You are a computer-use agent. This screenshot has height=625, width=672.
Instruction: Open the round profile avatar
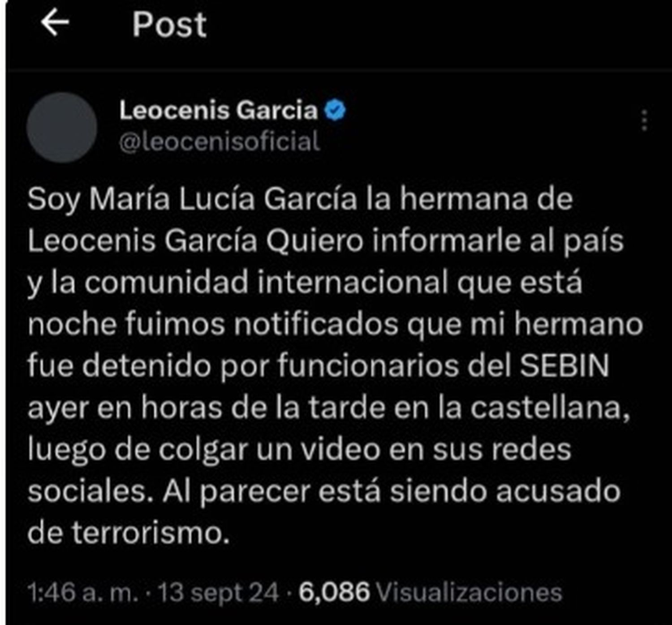click(62, 127)
